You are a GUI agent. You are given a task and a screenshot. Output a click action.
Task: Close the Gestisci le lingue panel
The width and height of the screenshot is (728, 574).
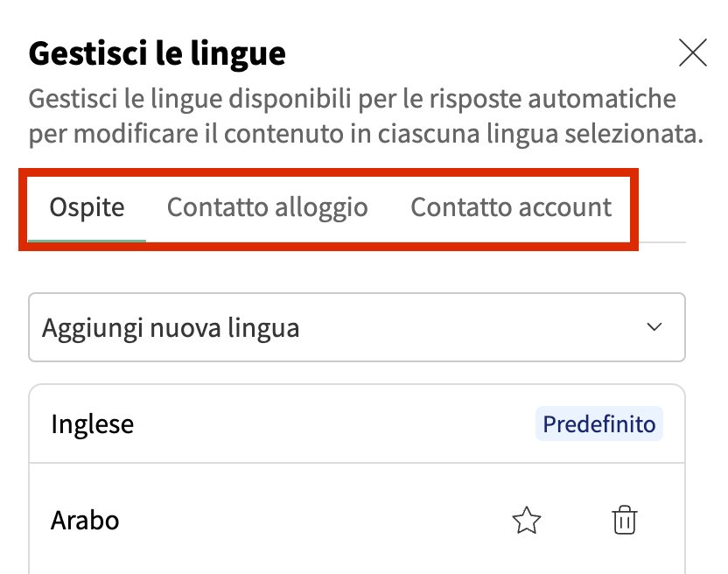click(693, 54)
